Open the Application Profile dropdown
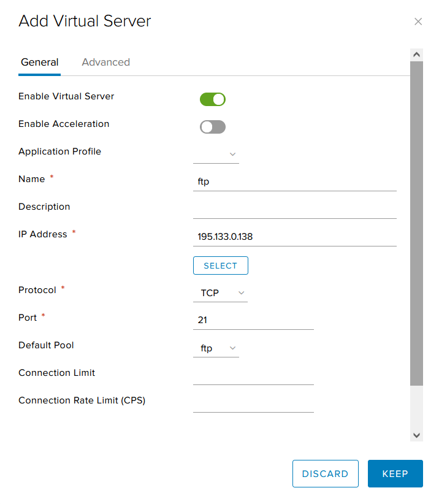Image resolution: width=439 pixels, height=504 pixels. coord(216,155)
